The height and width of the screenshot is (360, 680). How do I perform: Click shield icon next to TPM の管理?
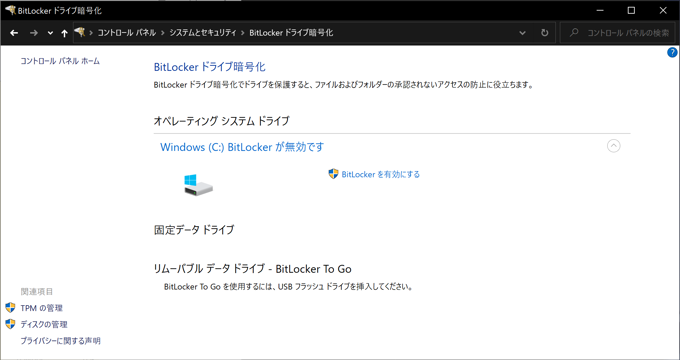pyautogui.click(x=10, y=308)
